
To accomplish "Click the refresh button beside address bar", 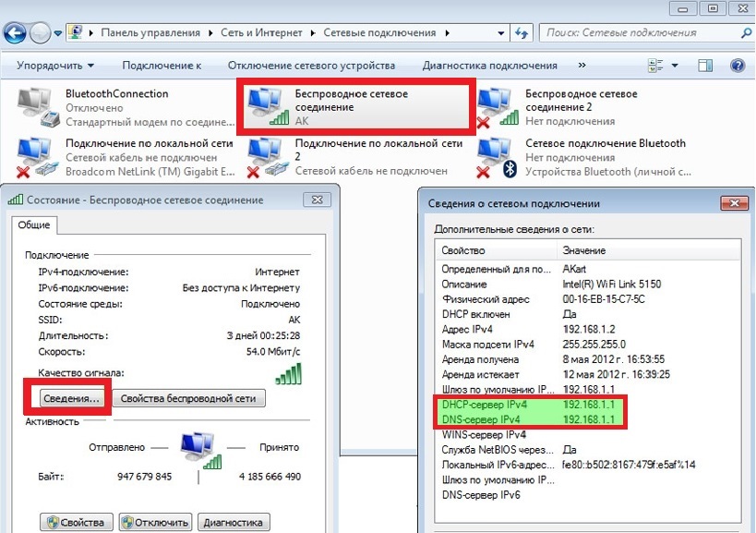I will 522,33.
